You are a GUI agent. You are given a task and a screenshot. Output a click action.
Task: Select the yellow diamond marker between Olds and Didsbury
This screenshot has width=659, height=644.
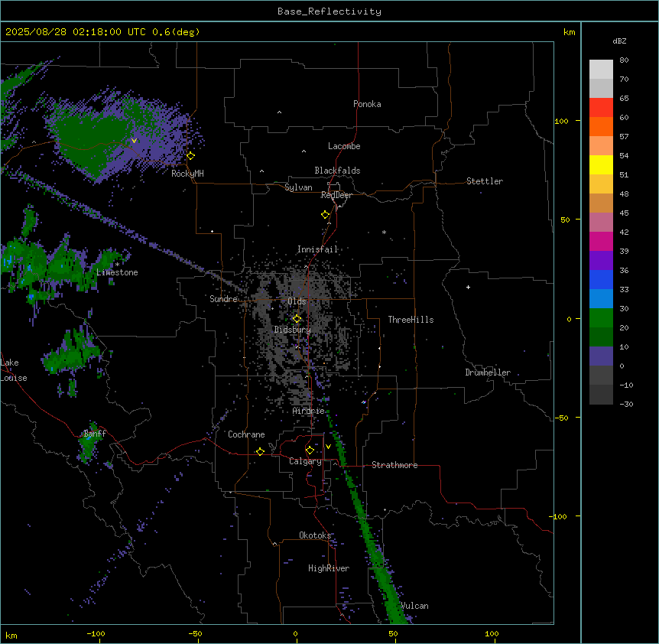[297, 319]
